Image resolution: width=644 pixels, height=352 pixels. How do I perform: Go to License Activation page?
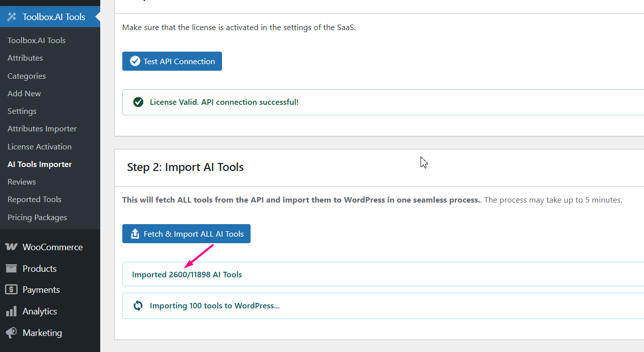40,147
